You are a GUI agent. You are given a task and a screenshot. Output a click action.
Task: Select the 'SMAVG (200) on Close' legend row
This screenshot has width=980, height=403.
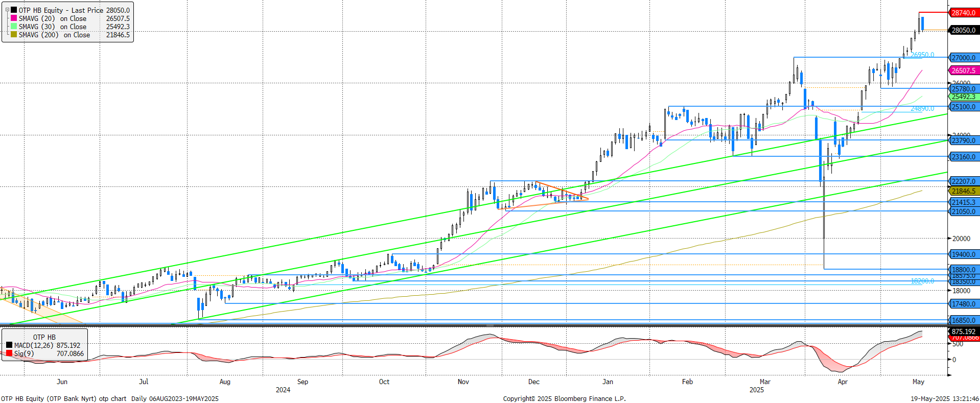click(70, 35)
